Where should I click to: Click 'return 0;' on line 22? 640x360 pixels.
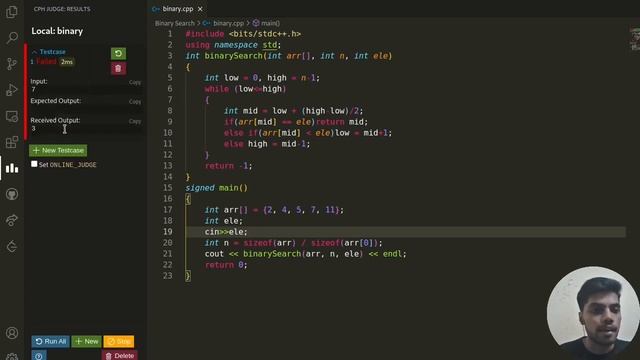pyautogui.click(x=226, y=265)
